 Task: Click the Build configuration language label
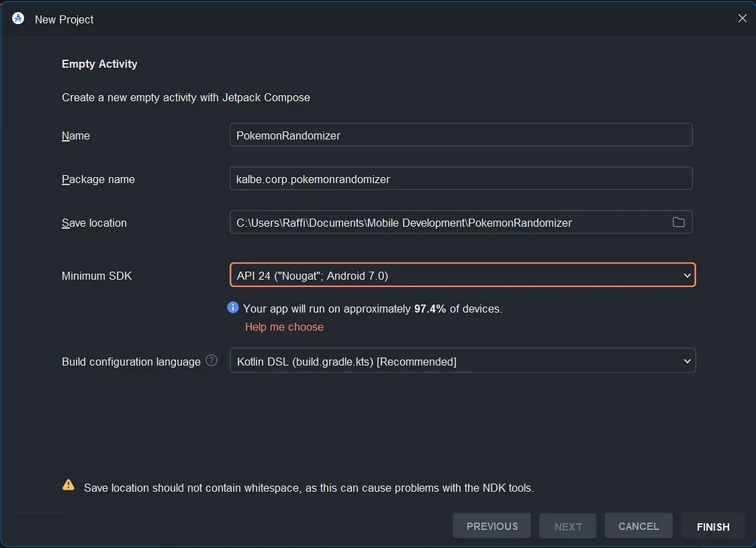coord(131,362)
